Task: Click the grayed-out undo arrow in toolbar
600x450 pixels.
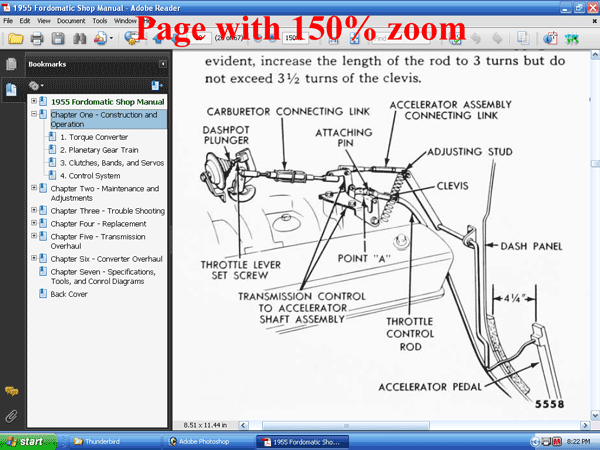Action: (x=476, y=38)
